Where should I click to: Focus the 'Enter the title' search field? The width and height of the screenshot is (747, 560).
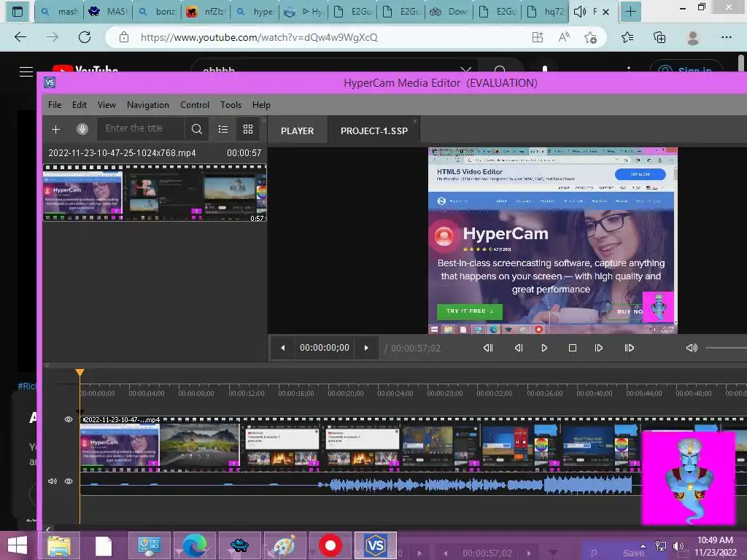pos(141,128)
